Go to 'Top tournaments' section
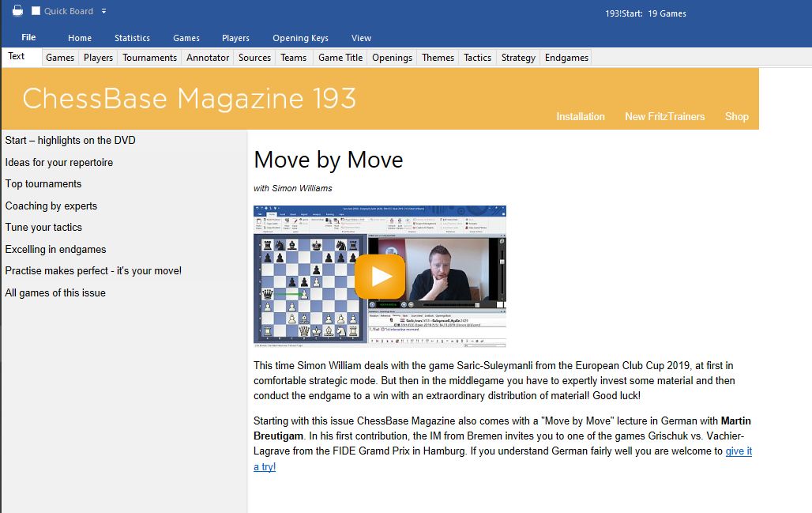Image resolution: width=812 pixels, height=513 pixels. (43, 184)
